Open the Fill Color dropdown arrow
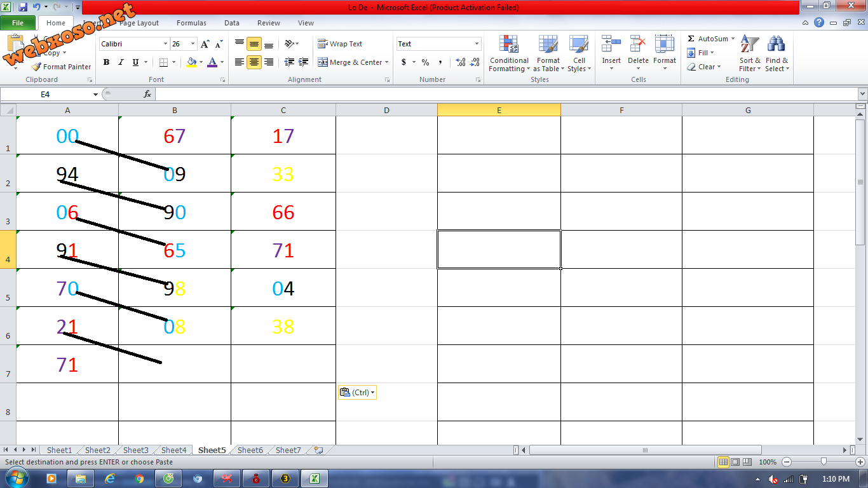The image size is (868, 488). [x=201, y=62]
